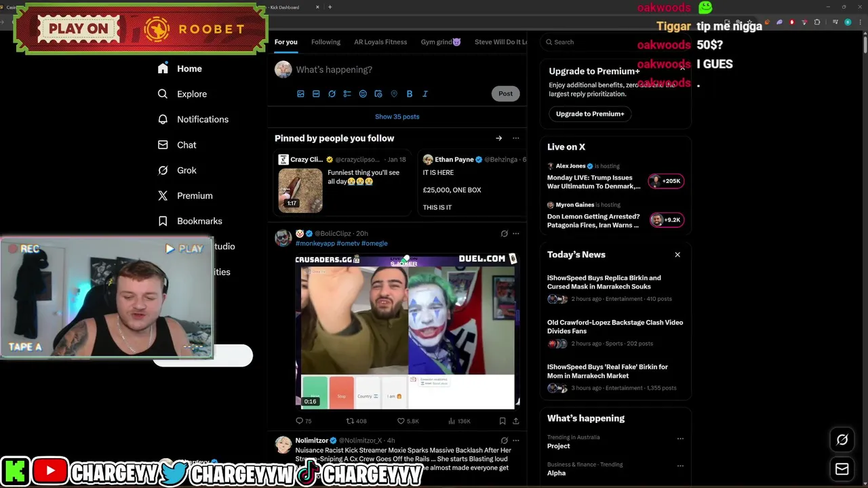
Task: Open the Home page in sidebar
Action: tap(180, 68)
